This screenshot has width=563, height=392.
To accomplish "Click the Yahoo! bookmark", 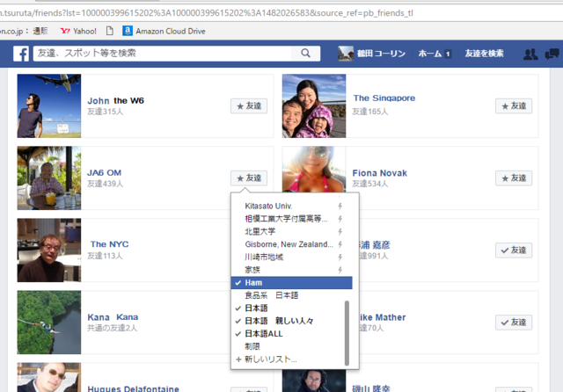I will coord(78,32).
